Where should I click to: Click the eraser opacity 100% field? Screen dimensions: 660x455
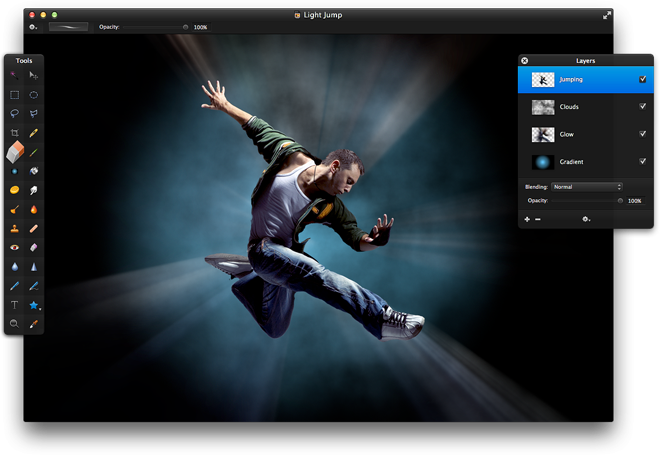click(x=201, y=27)
